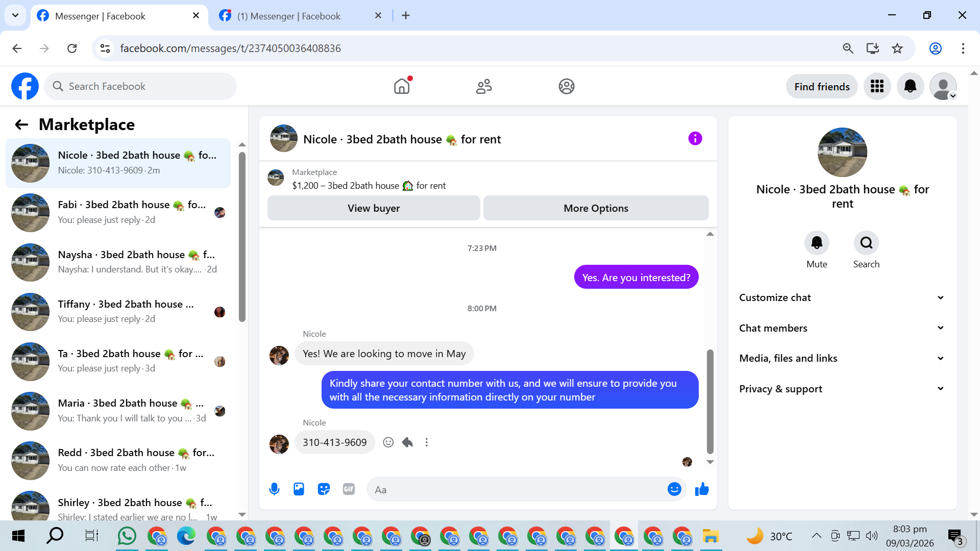Open the emoji picker in message box

pyautogui.click(x=674, y=489)
